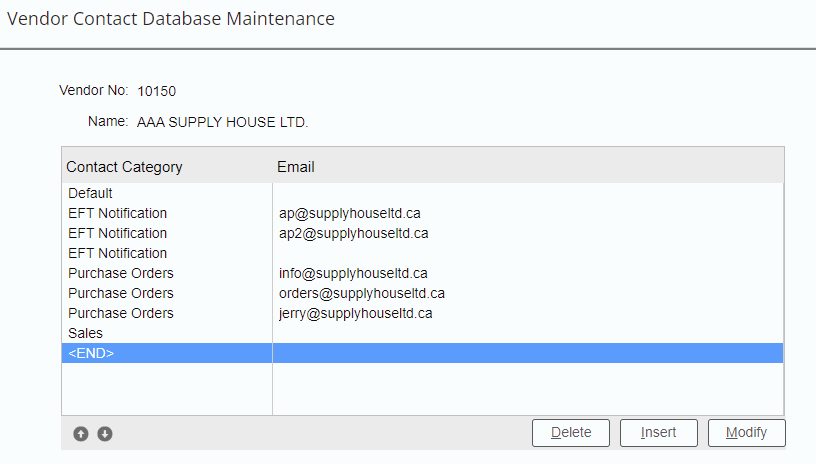Click the highlighted <END> row
Image resolution: width=816 pixels, height=464 pixels.
tap(92, 353)
